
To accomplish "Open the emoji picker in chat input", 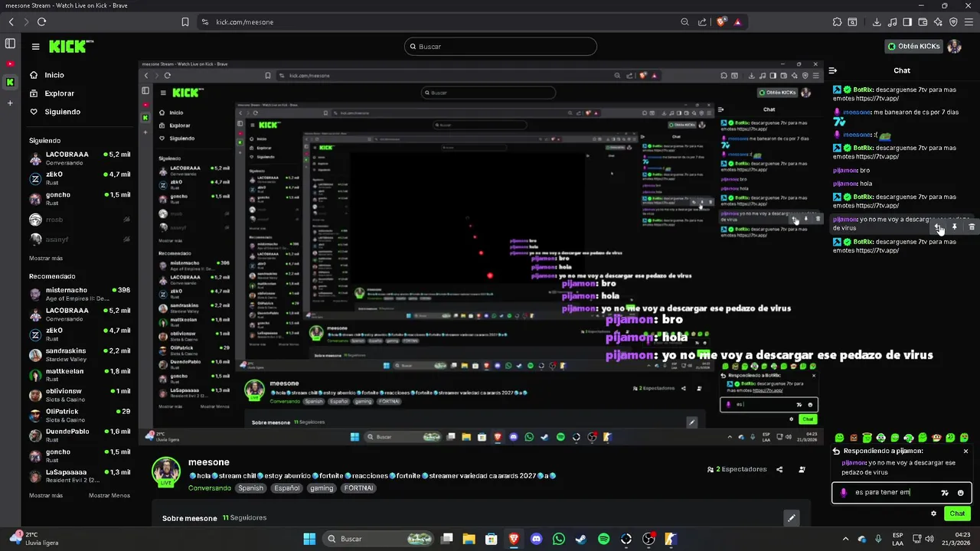I will pyautogui.click(x=961, y=493).
